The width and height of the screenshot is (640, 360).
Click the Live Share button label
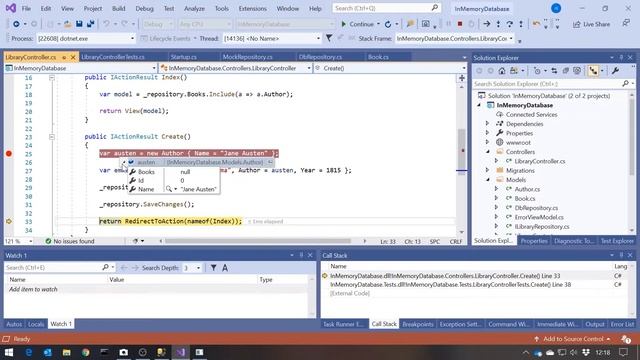click(596, 24)
